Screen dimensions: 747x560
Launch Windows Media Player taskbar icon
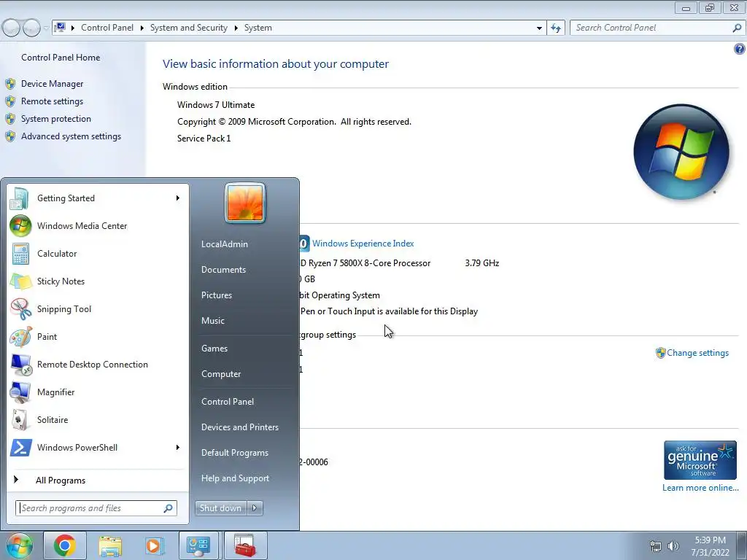[154, 545]
